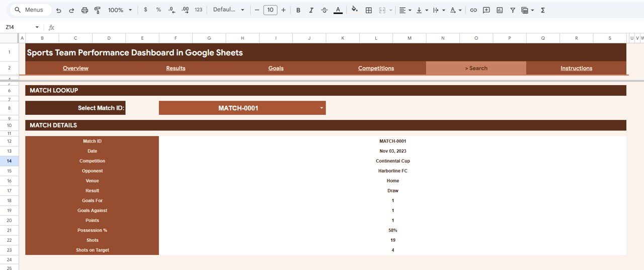Viewport: 644px width, 270px height.
Task: Click the Undo arrow icon
Action: (58, 10)
